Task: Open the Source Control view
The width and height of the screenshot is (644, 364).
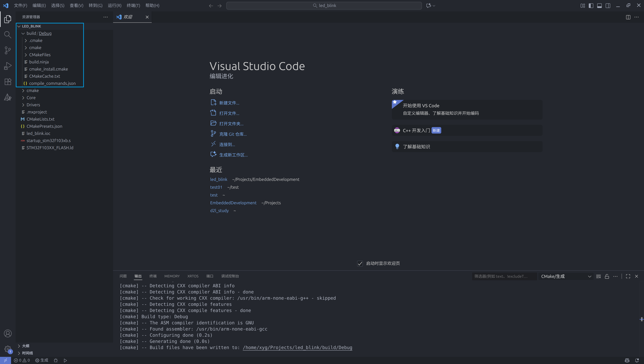Action: (x=8, y=50)
